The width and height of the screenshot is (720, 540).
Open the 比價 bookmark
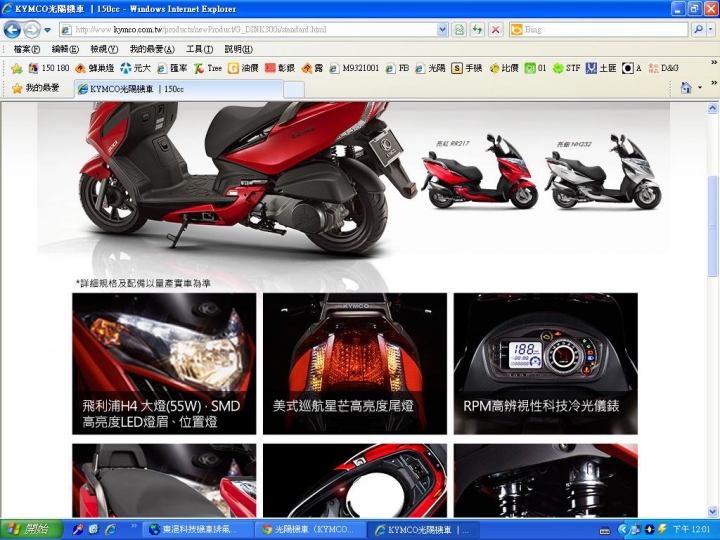click(x=504, y=68)
